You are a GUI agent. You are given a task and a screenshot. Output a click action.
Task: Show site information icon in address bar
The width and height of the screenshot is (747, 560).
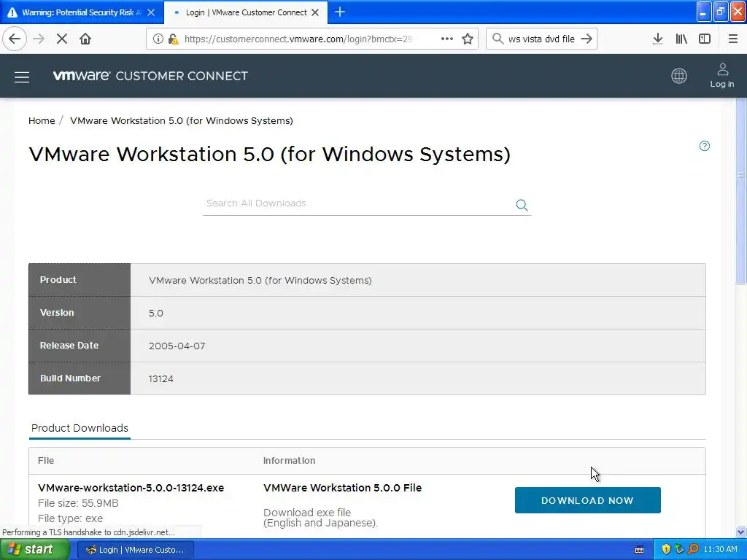coord(158,39)
